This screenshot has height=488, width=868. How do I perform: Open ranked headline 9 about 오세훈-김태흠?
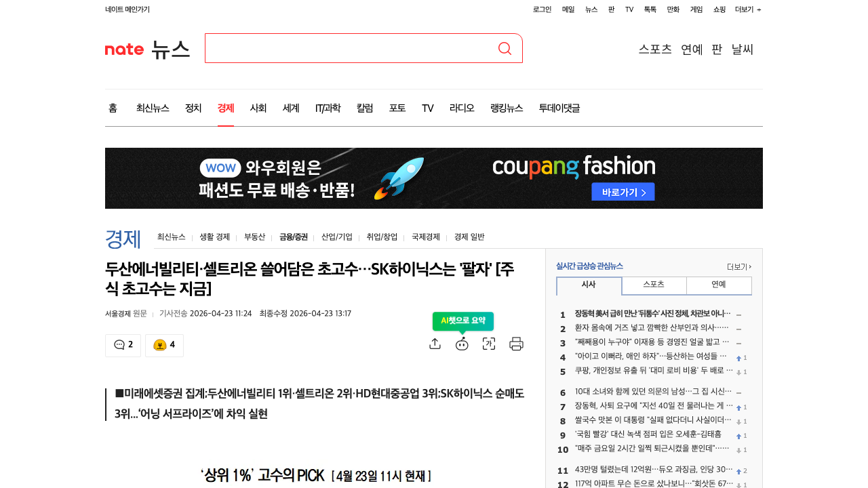tap(648, 434)
